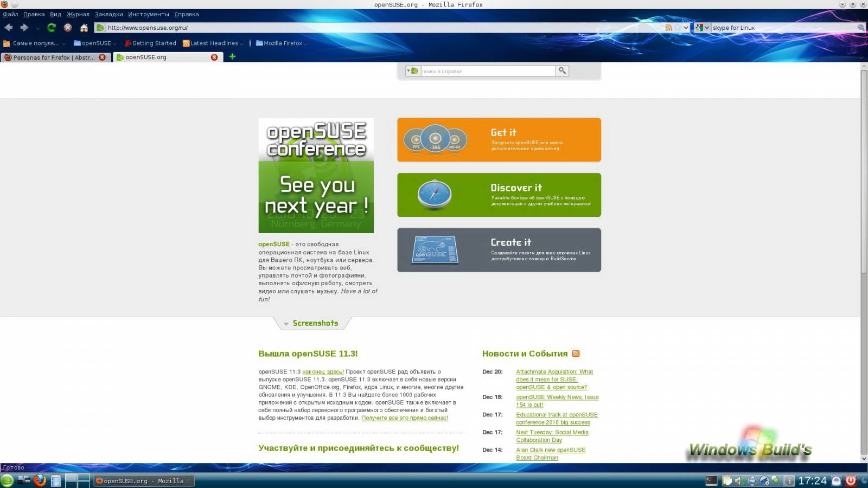
Task: Open the openSUSE start menu launcher
Action: click(x=7, y=480)
